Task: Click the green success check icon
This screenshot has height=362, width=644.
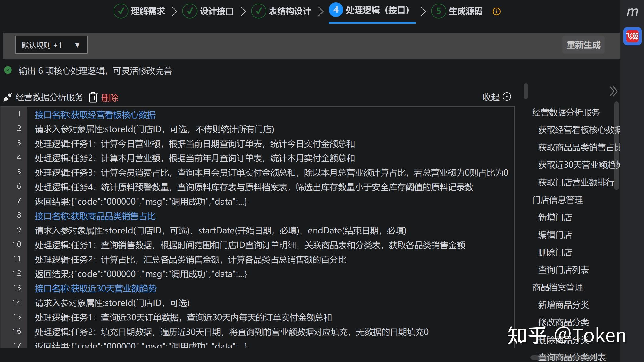Action: 8,70
